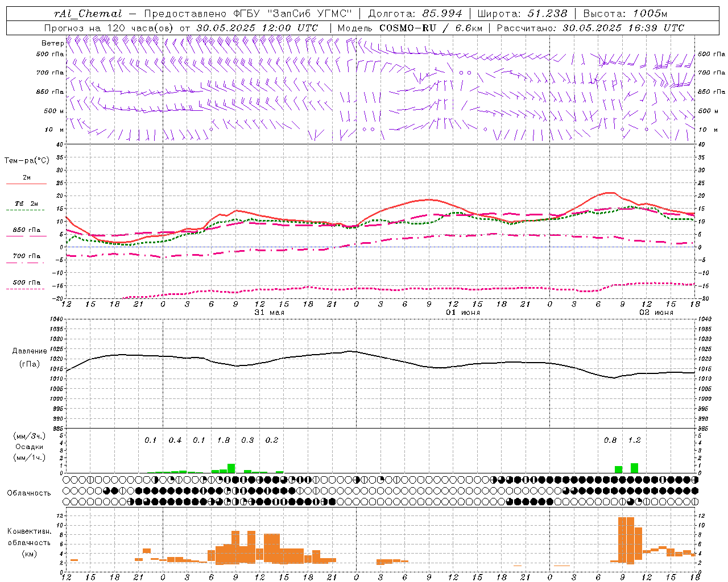Click the 0.2 precipitation amount
Screen dimensions: 728x582
pos(272,440)
